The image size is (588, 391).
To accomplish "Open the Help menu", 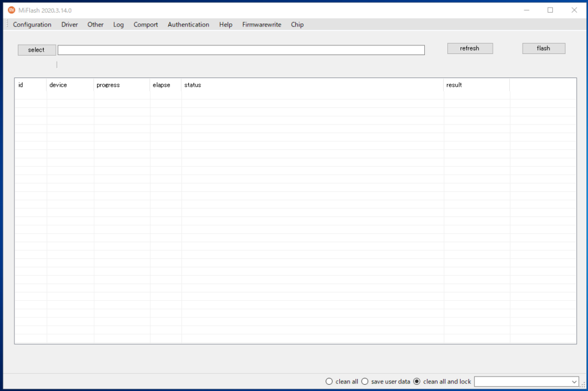I will 226,24.
